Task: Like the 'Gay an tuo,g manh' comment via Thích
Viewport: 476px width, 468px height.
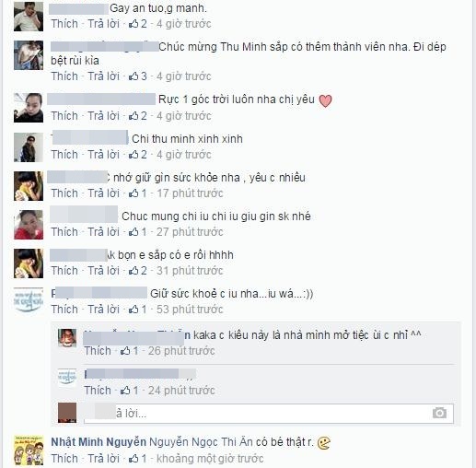Action: click(x=64, y=24)
